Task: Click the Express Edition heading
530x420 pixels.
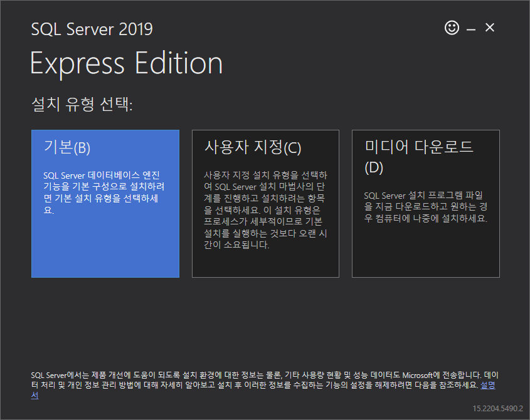Action: click(127, 63)
